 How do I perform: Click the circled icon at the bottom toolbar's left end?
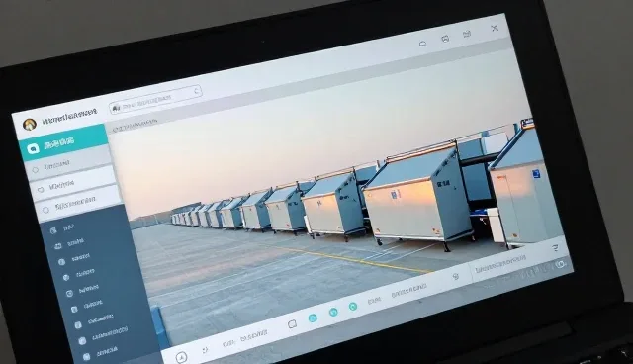181,357
